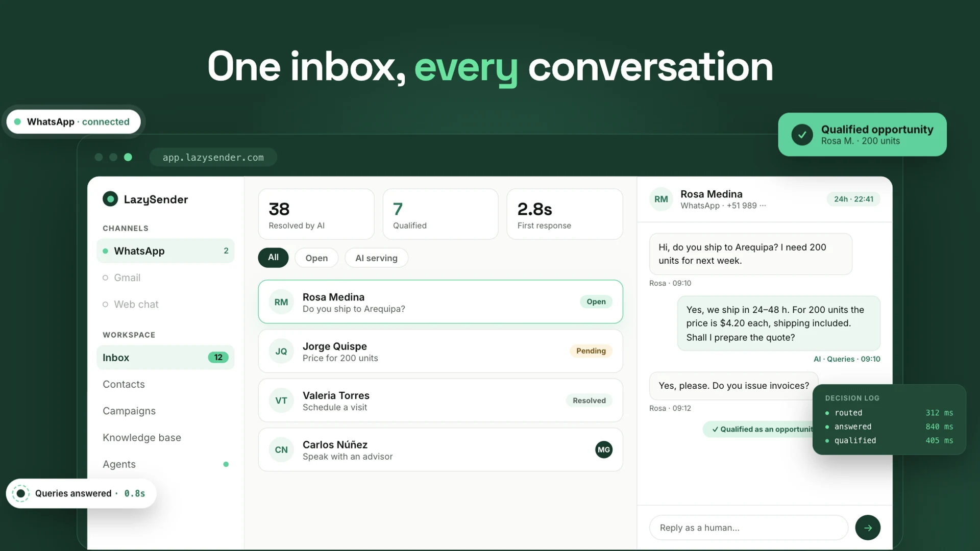Click the 24h · 22:41 timer badge

click(853, 199)
